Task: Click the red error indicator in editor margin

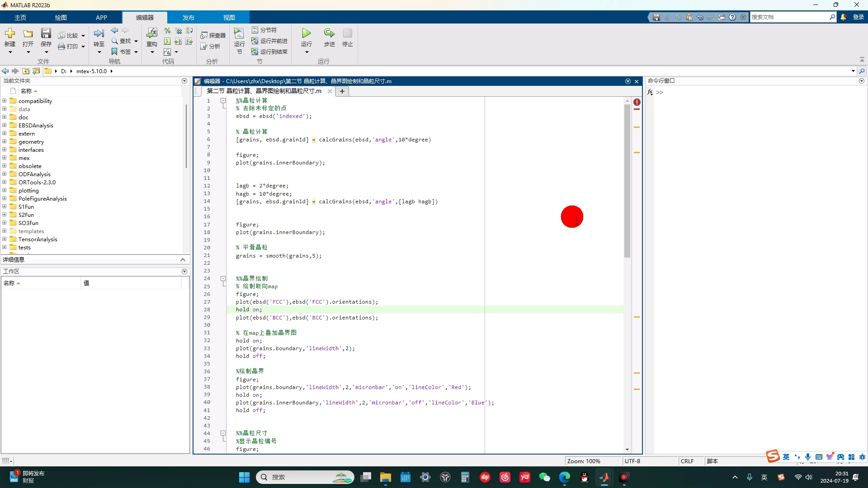Action: (637, 102)
